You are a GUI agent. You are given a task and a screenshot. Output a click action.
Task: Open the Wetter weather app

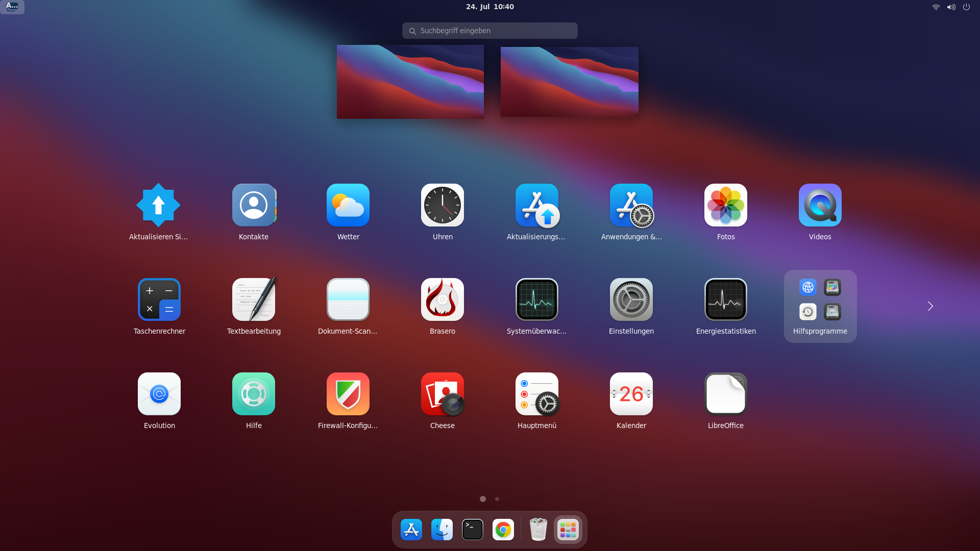[x=348, y=205]
